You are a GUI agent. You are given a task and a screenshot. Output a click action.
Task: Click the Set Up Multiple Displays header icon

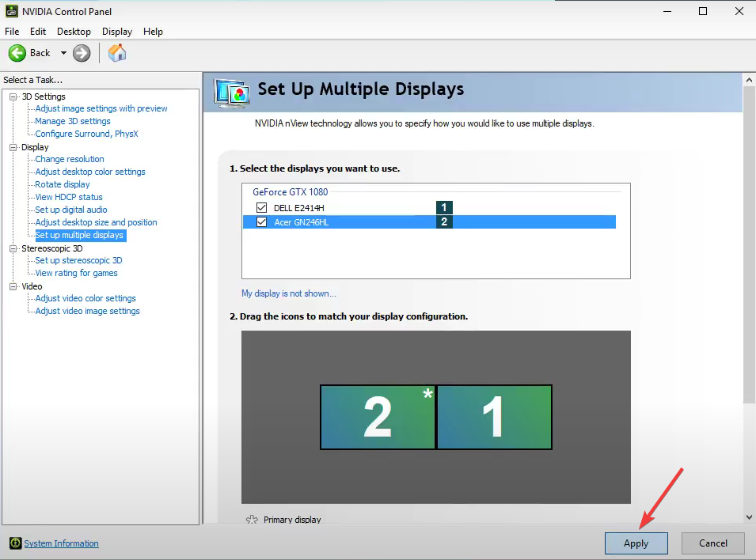click(x=233, y=93)
